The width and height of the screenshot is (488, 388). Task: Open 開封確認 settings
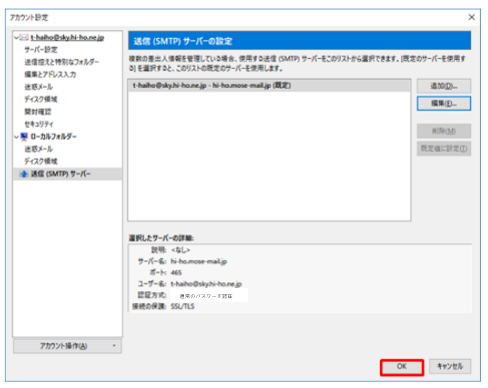38,112
